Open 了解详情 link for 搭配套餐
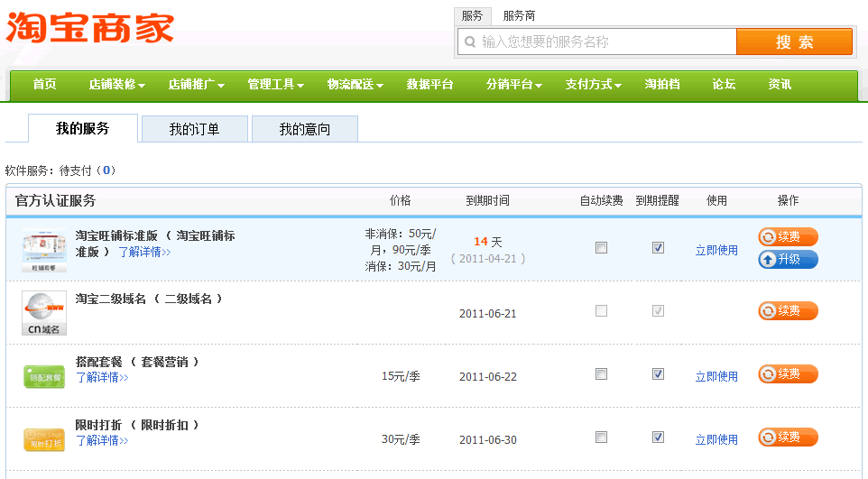Viewport: 868px width, 479px height. [102, 378]
